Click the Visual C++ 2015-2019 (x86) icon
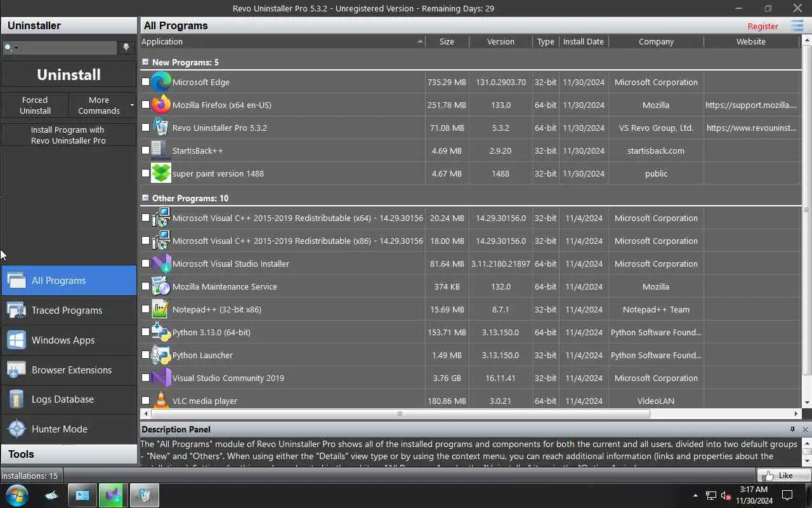Viewport: 812px width, 508px height. pyautogui.click(x=161, y=241)
